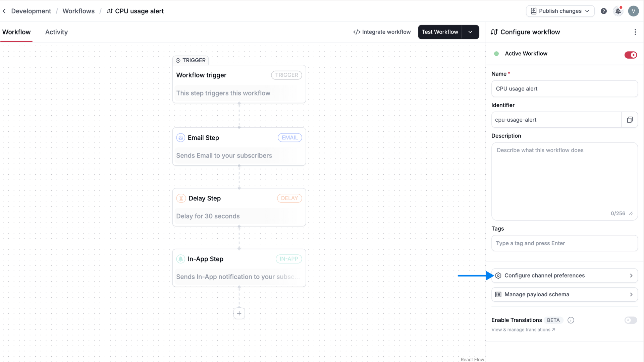Copy the workflow identifier using copy icon
The height and width of the screenshot is (362, 644).
pos(630,120)
